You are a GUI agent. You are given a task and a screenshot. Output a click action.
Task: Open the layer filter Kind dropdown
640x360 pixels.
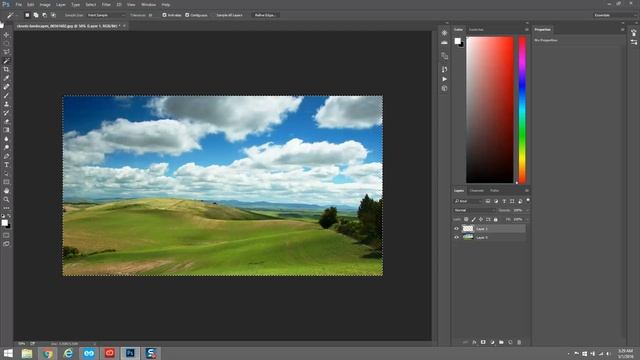tap(468, 201)
